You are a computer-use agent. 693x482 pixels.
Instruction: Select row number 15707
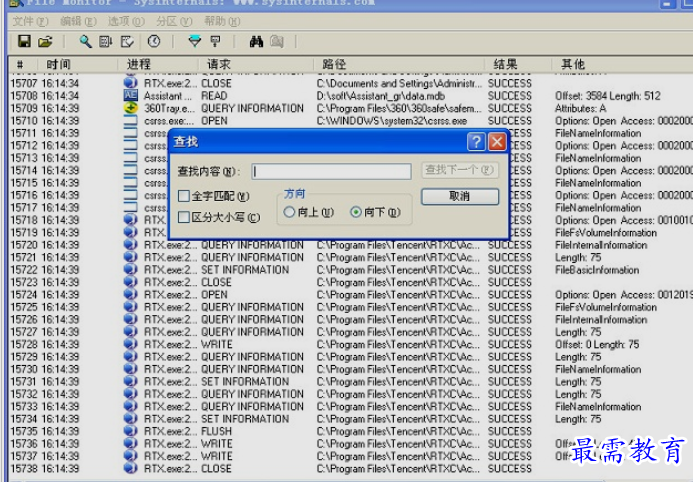point(24,83)
